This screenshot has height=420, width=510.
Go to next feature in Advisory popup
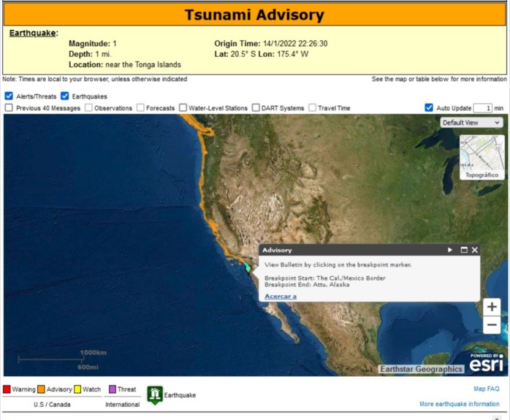450,250
